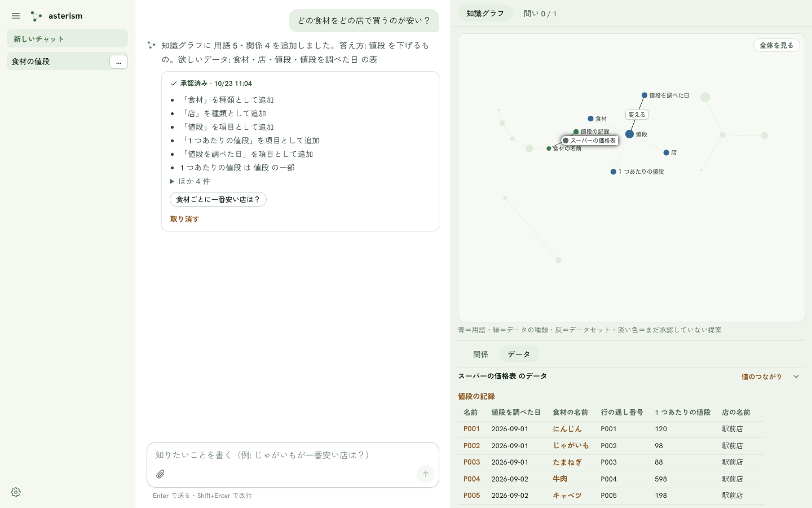Open the hamburger menu icon

point(16,16)
